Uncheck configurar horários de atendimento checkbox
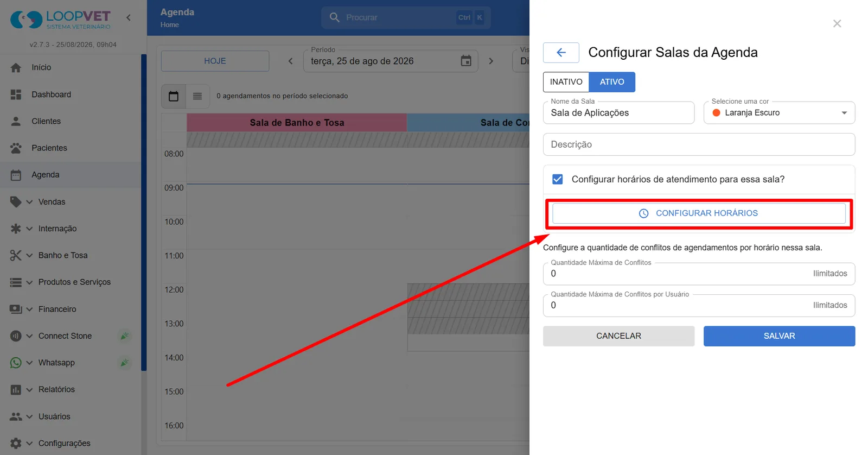The height and width of the screenshot is (455, 868). point(557,179)
